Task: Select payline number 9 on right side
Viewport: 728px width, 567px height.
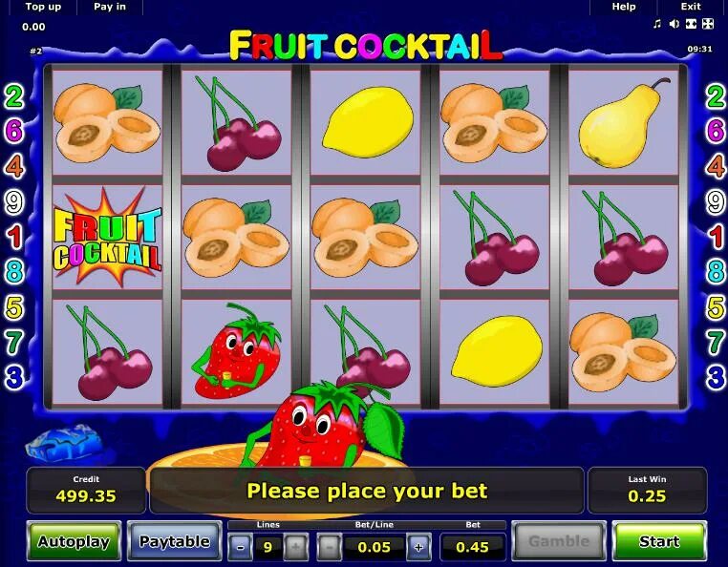Action: [x=716, y=201]
